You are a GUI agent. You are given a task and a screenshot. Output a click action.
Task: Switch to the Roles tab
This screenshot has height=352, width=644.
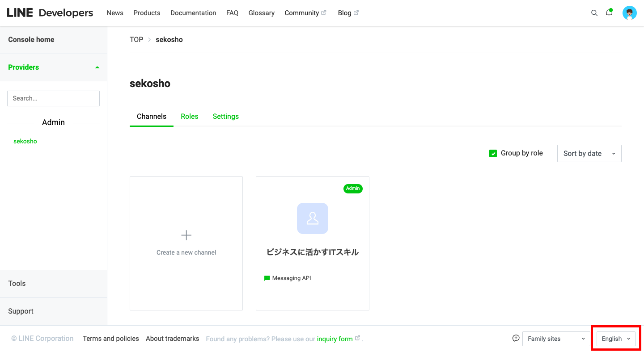pos(190,116)
